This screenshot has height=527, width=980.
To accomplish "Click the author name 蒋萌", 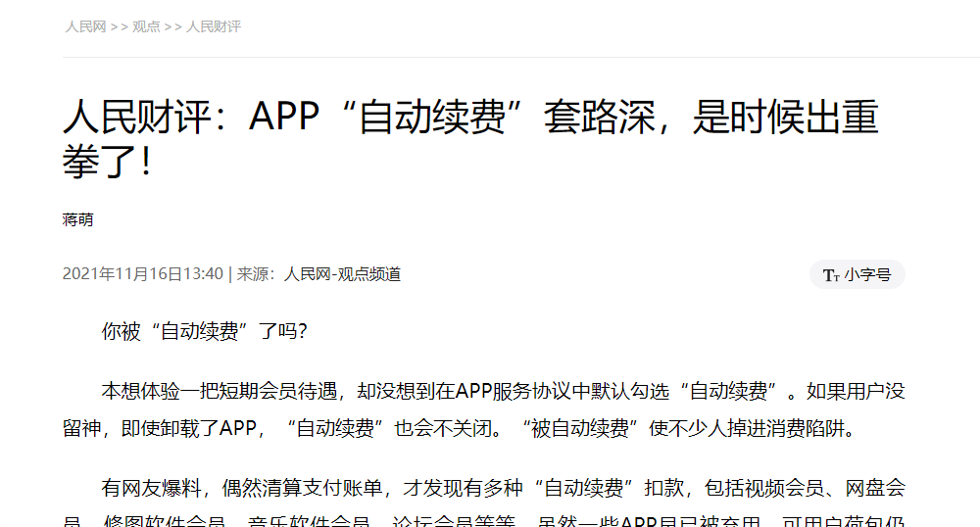I will (78, 219).
